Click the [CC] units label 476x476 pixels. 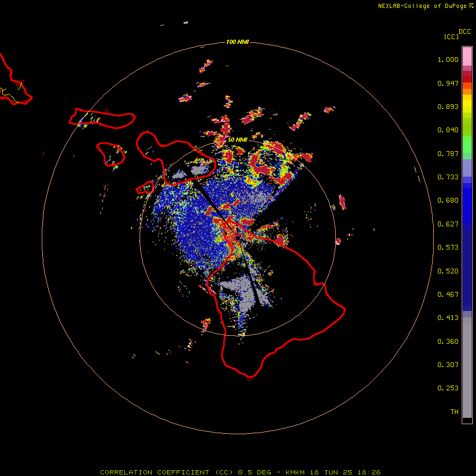click(x=451, y=36)
